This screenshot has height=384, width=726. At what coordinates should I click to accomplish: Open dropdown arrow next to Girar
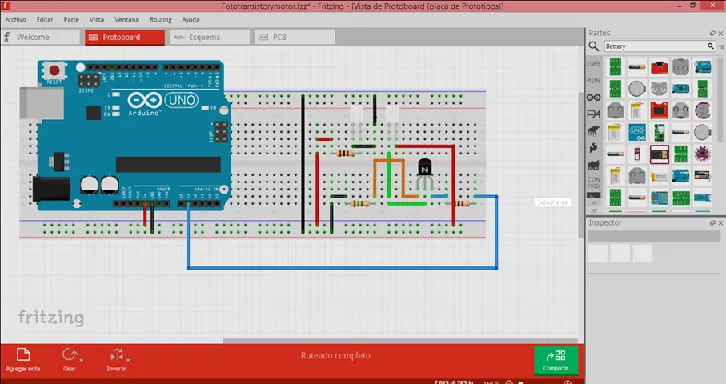(81, 359)
